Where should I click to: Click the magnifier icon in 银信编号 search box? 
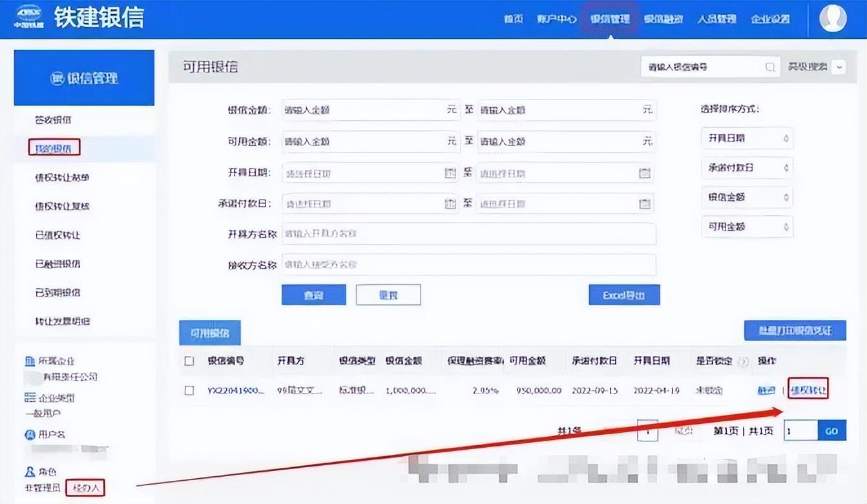pos(769,67)
